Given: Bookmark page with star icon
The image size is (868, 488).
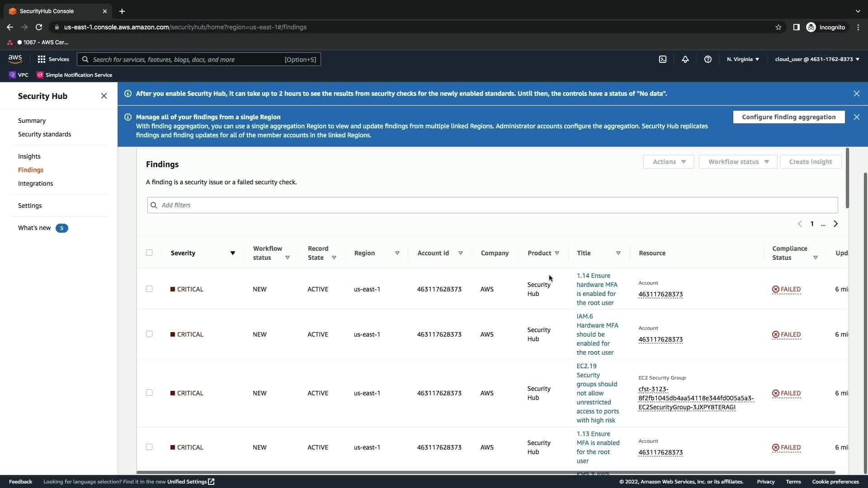Looking at the screenshot, I should click(x=778, y=27).
